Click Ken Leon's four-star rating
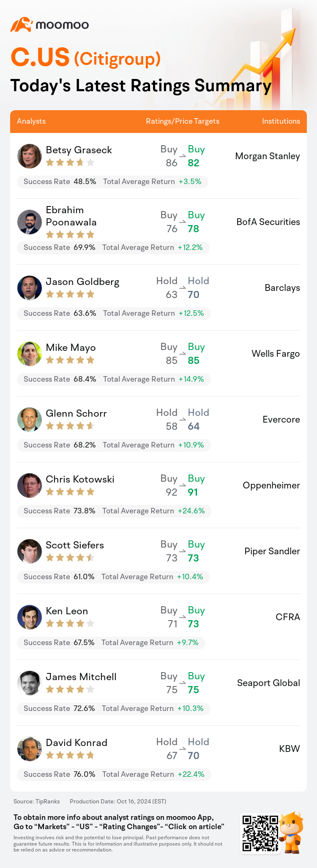The height and width of the screenshot is (868, 317). (70, 624)
